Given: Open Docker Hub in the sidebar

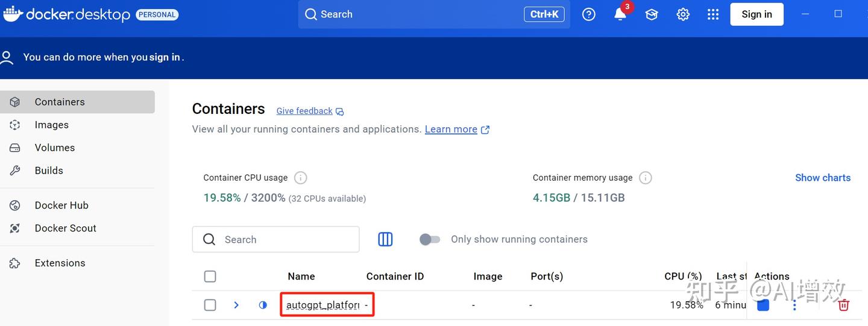Looking at the screenshot, I should 77,205.
